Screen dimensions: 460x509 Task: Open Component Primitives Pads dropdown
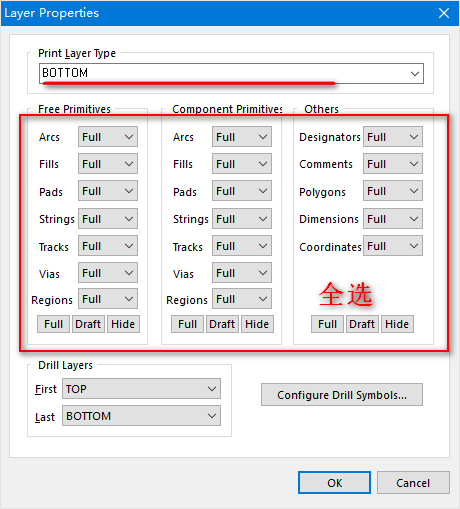click(x=242, y=191)
